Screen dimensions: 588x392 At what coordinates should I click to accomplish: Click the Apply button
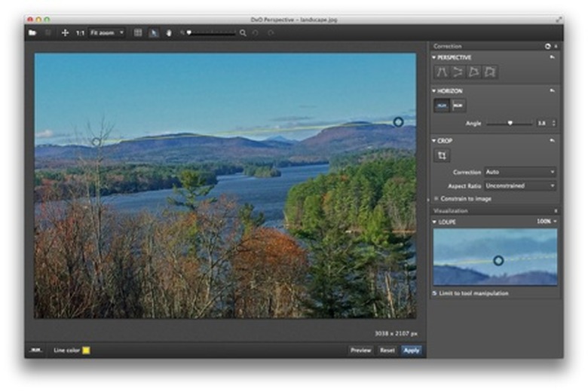tap(411, 351)
